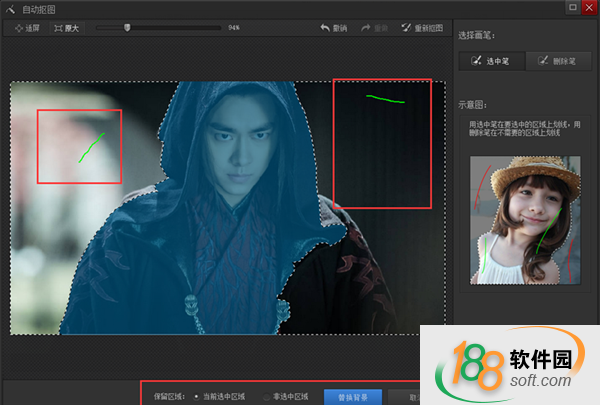Choose the 删除笔 removal brush
Screen dimensions: 600x405
(559, 61)
